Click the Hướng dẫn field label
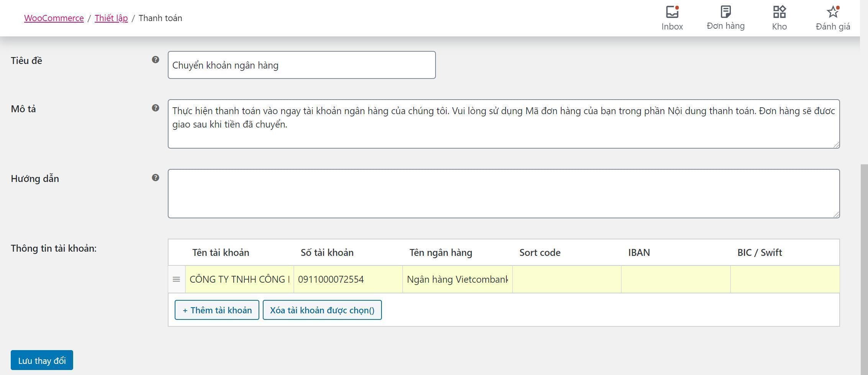The width and height of the screenshot is (868, 375). tap(35, 178)
